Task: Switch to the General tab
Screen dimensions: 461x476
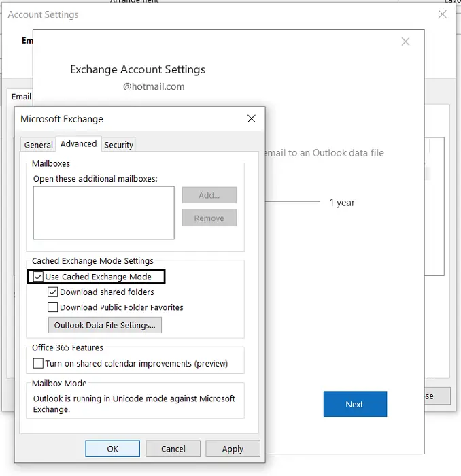Action: 39,145
